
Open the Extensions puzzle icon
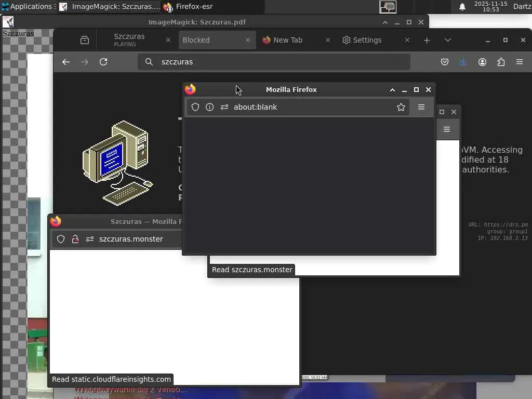pos(501,62)
